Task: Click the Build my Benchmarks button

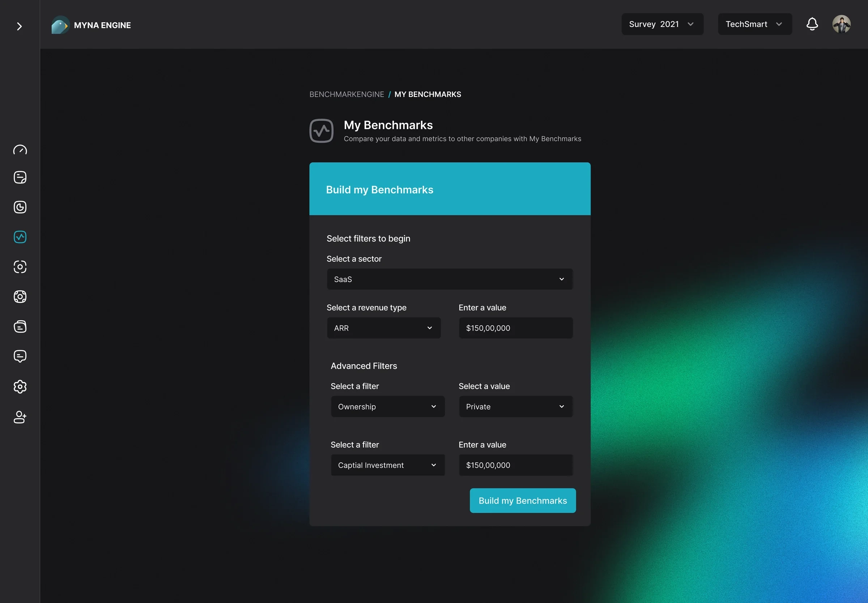Action: [x=523, y=501]
